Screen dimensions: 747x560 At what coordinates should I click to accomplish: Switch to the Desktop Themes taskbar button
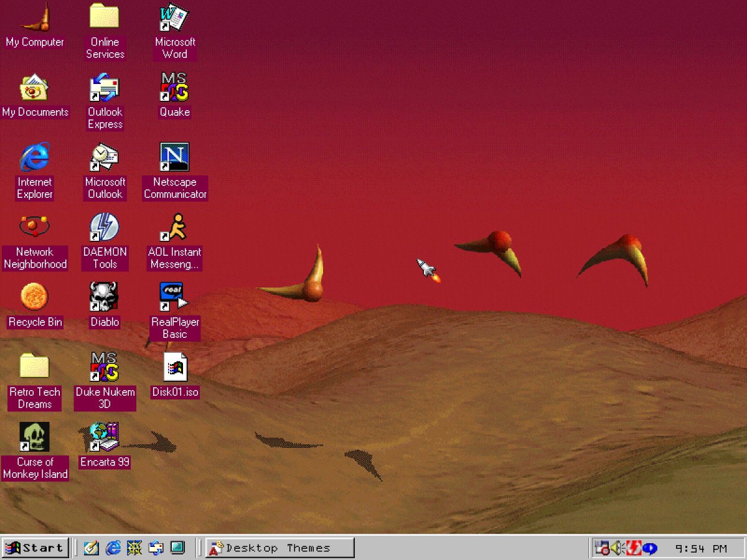tap(280, 548)
